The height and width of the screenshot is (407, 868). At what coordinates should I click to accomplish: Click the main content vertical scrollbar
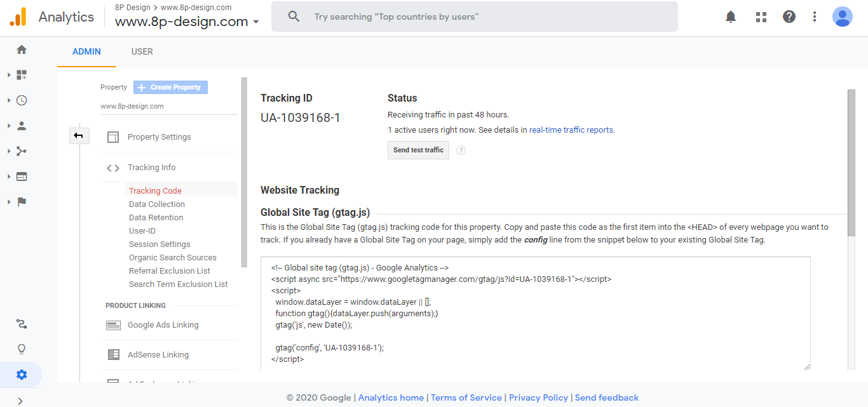[x=851, y=162]
